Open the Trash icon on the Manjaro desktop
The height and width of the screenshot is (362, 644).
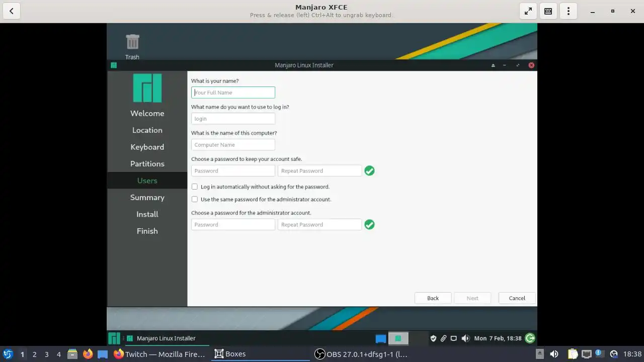pyautogui.click(x=132, y=46)
